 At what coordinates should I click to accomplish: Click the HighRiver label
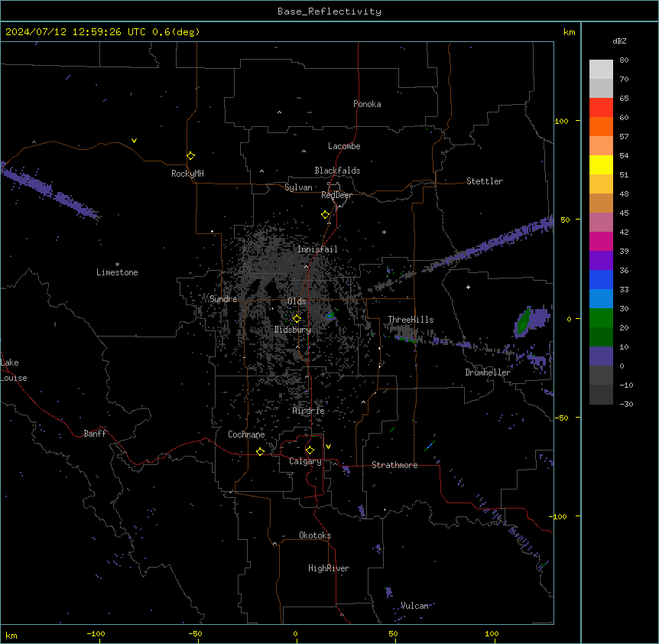point(329,568)
